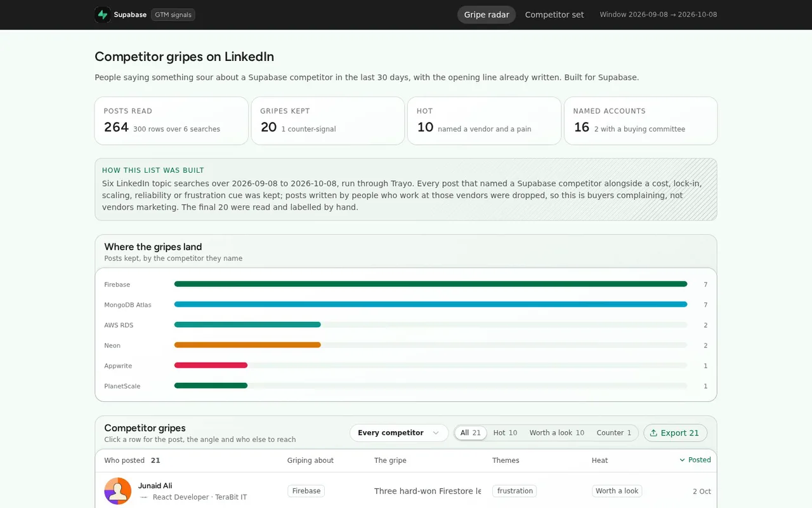This screenshot has height=508, width=812.
Task: Click the 'Where the gripes land' heading
Action: point(153,247)
